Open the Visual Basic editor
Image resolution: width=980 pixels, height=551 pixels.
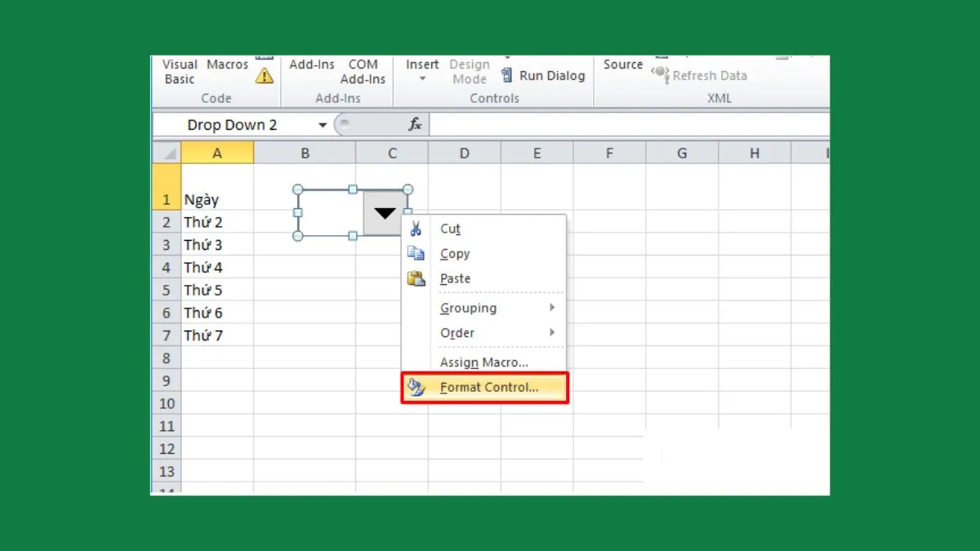click(180, 72)
